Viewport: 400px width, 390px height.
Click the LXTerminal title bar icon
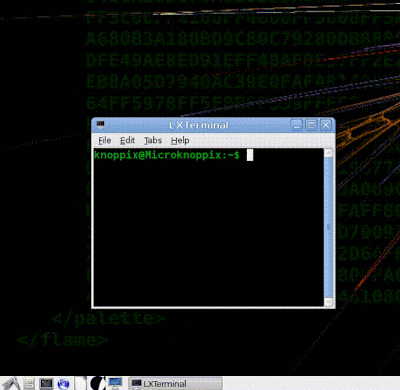pyautogui.click(x=100, y=125)
